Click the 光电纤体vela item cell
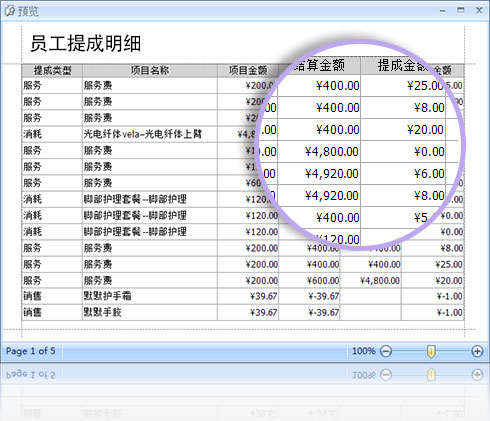The image size is (490, 421). click(x=143, y=134)
